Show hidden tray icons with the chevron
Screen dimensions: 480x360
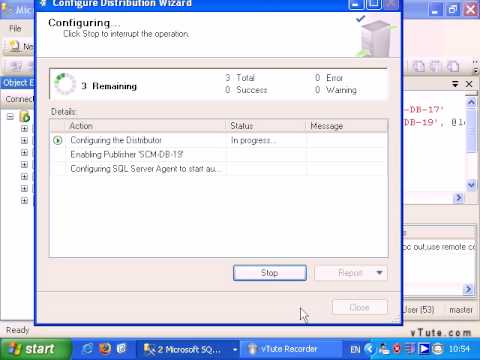coord(369,349)
